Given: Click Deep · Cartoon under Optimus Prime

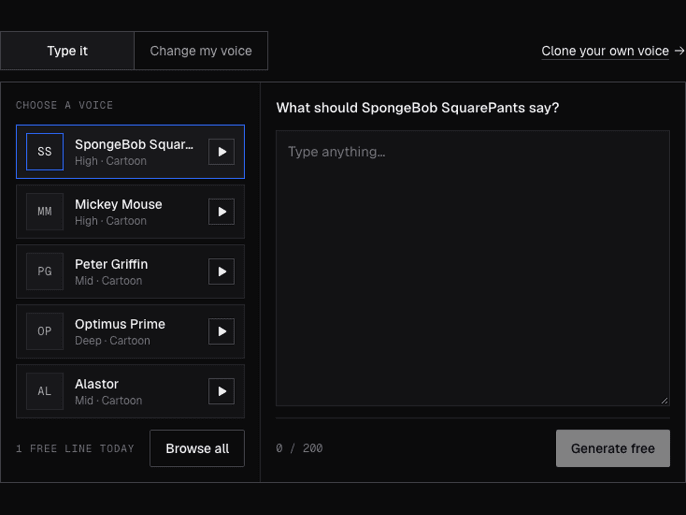Looking at the screenshot, I should 112,341.
